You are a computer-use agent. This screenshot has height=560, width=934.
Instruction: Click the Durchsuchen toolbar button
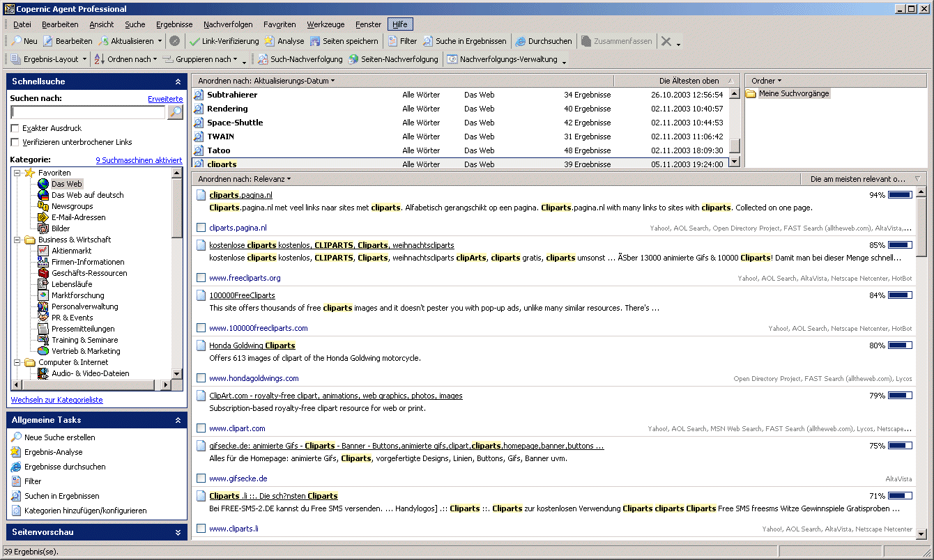pyautogui.click(x=544, y=41)
